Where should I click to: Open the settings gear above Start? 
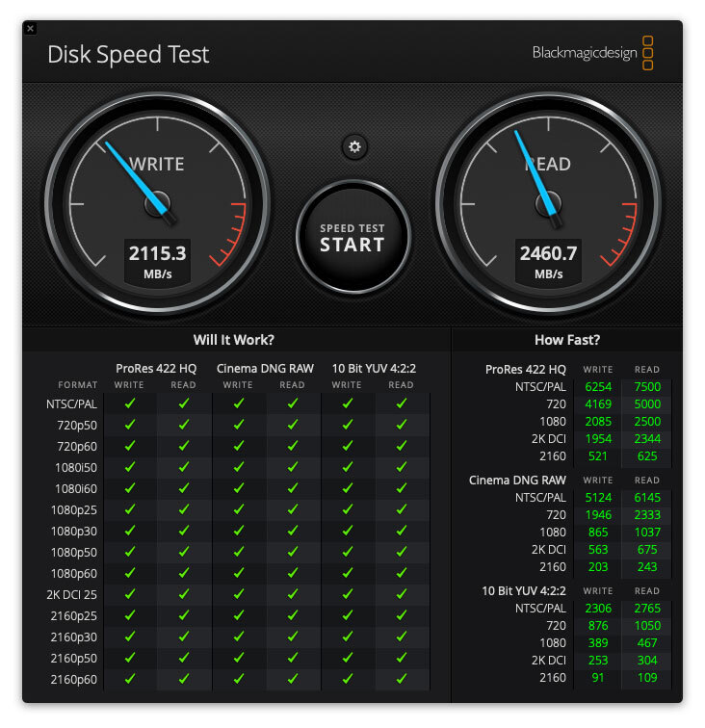click(354, 146)
